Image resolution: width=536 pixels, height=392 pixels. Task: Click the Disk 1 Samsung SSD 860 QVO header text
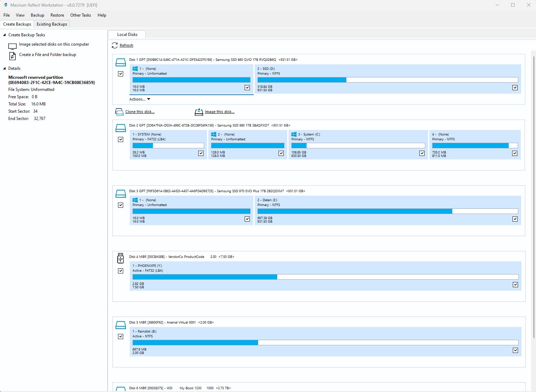(213, 60)
